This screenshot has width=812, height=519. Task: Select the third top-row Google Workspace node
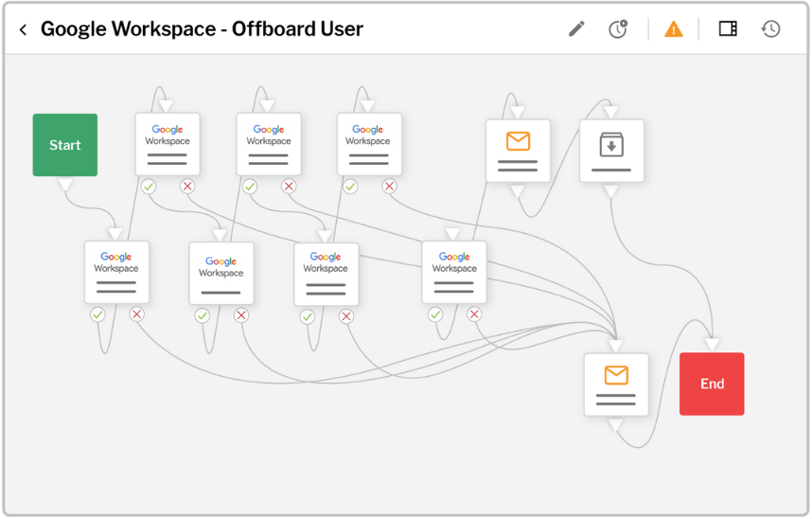[x=369, y=144]
